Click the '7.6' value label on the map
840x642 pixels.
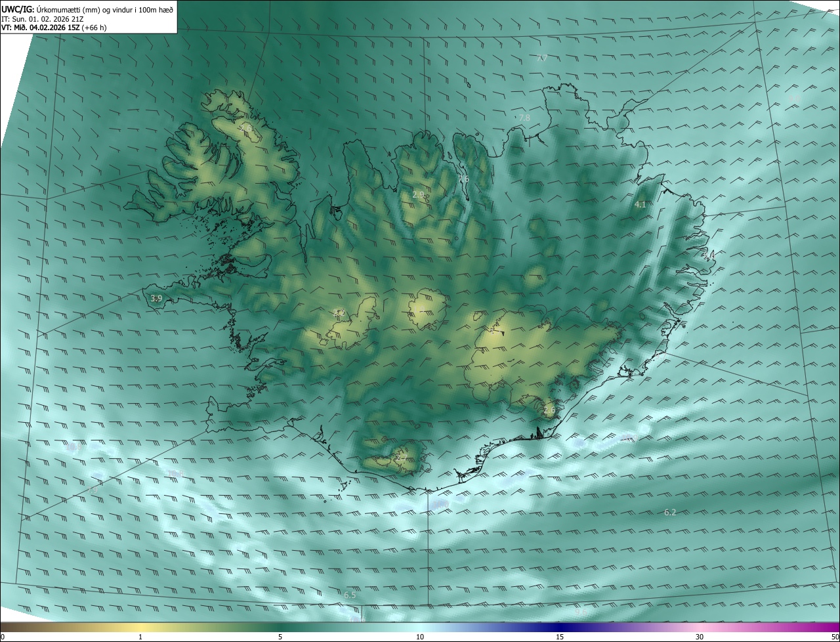(463, 179)
